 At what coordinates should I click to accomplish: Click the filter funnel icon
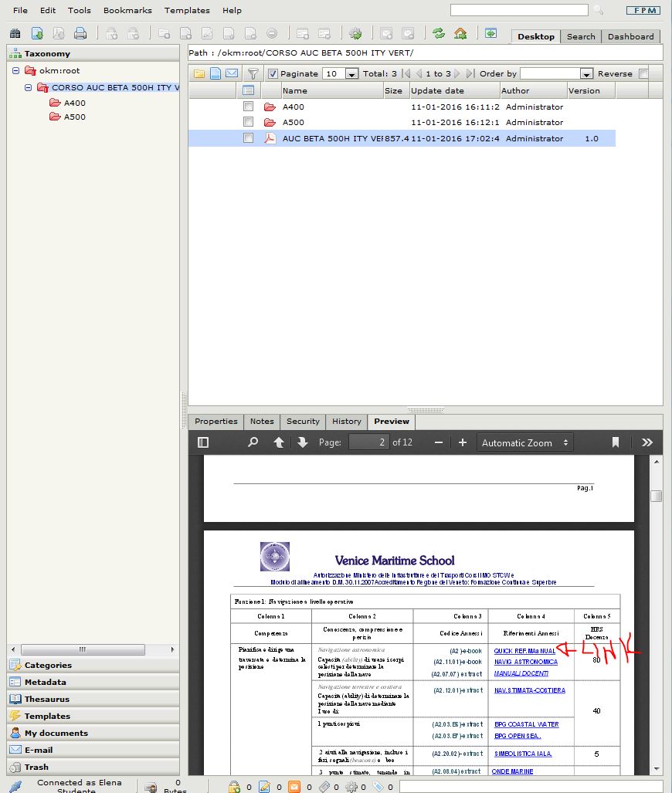pos(253,74)
